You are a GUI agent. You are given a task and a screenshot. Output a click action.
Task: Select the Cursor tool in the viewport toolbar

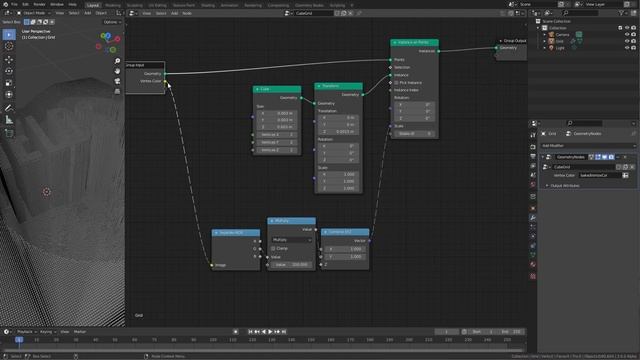[9, 46]
